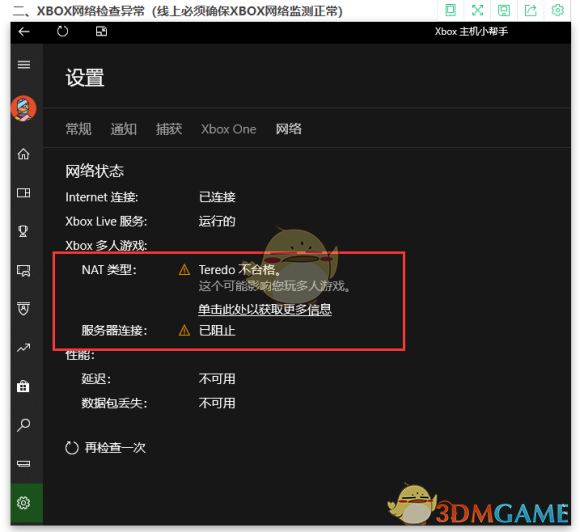Click 已阻止 server connection status
Screen dimensions: 580x532
pos(217,330)
